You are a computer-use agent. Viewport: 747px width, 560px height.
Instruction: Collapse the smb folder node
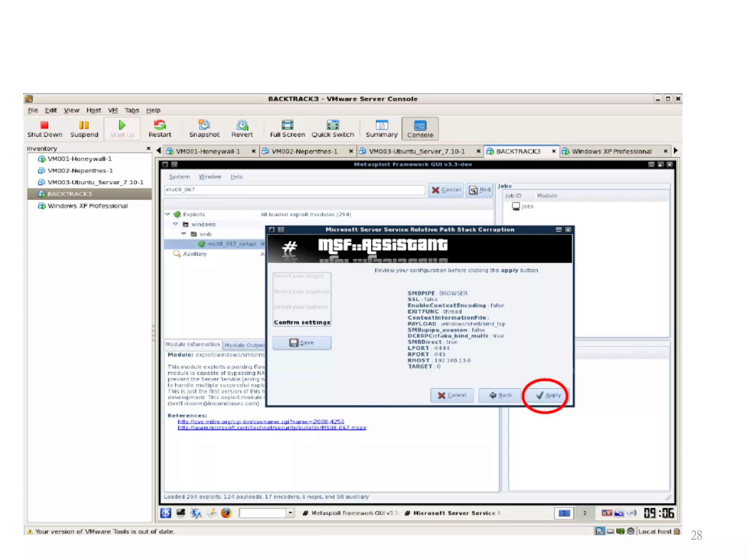(x=184, y=234)
